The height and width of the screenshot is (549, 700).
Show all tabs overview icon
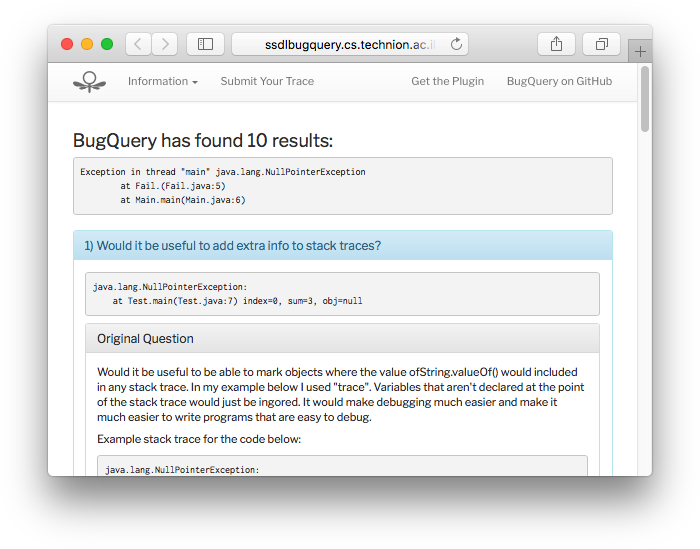(601, 44)
